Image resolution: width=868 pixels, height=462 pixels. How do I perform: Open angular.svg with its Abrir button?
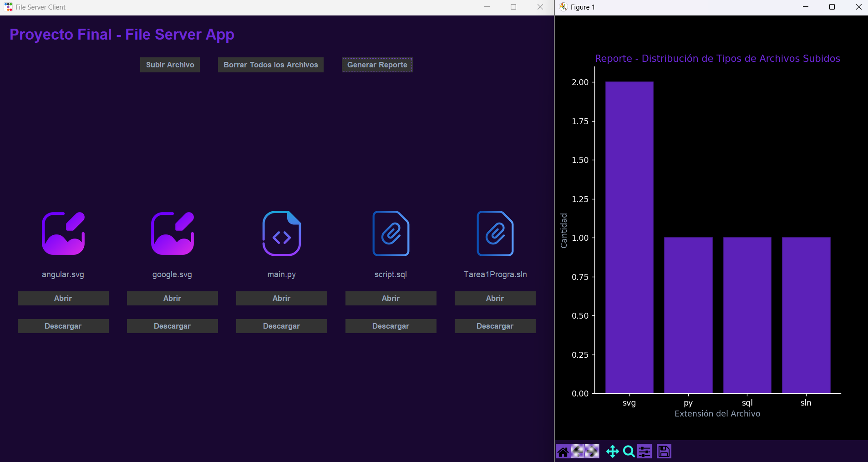(x=63, y=298)
